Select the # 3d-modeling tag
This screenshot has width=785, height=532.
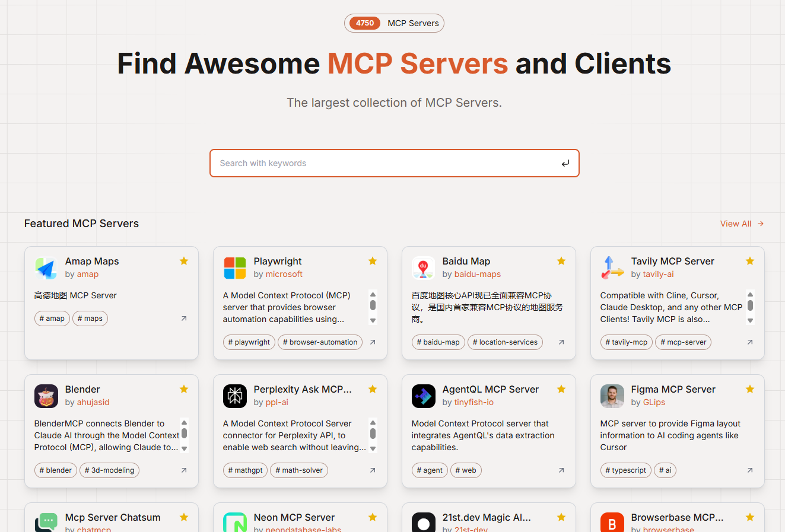click(x=109, y=470)
